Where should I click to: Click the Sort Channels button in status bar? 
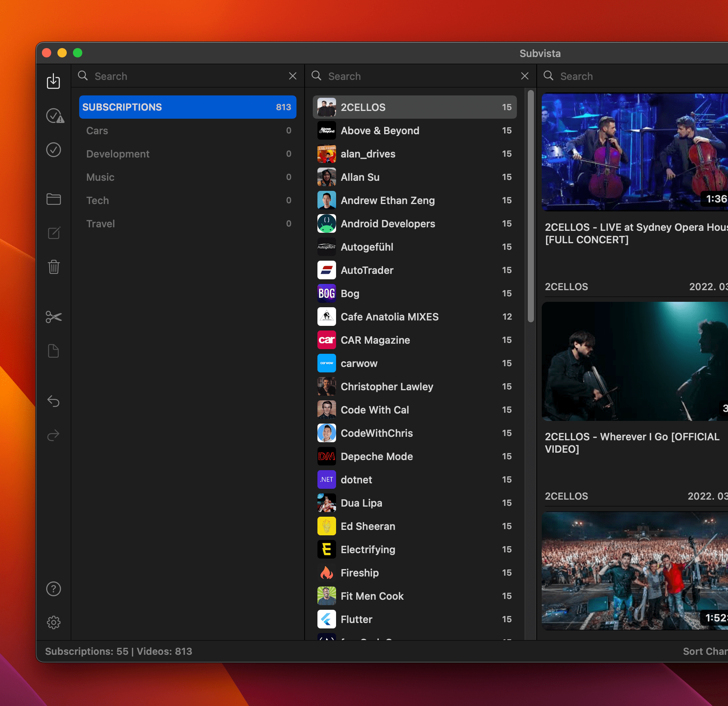705,651
